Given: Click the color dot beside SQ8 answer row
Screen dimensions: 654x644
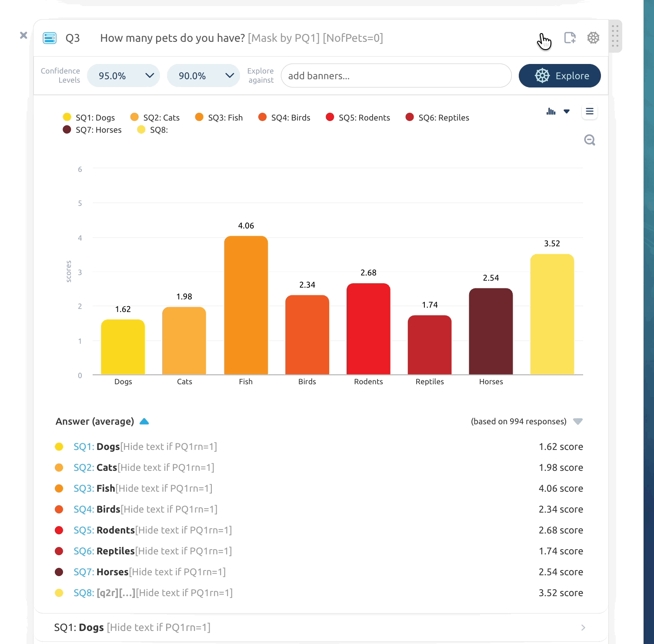Looking at the screenshot, I should tap(59, 593).
